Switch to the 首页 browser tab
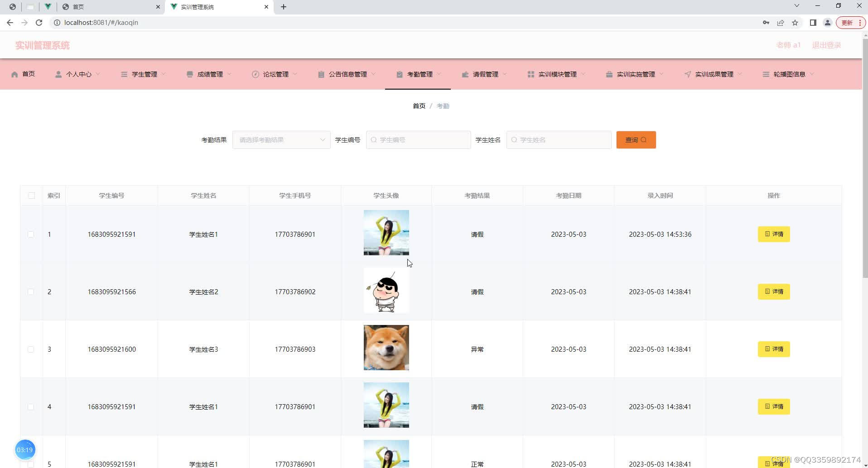868x468 pixels. [111, 7]
